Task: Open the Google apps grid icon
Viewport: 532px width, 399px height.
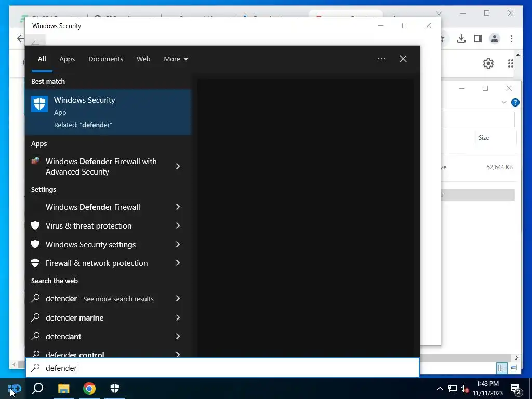Action: tap(511, 63)
